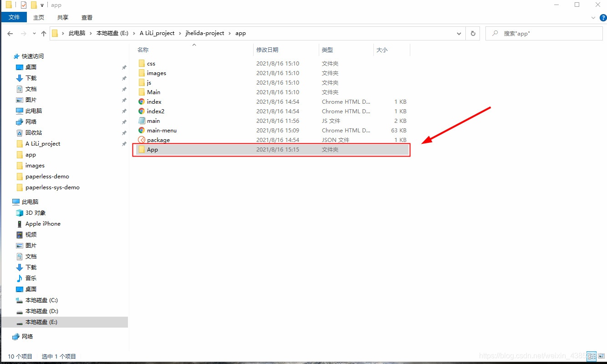Open 图片 under quick access
The height and width of the screenshot is (364, 607).
31,100
